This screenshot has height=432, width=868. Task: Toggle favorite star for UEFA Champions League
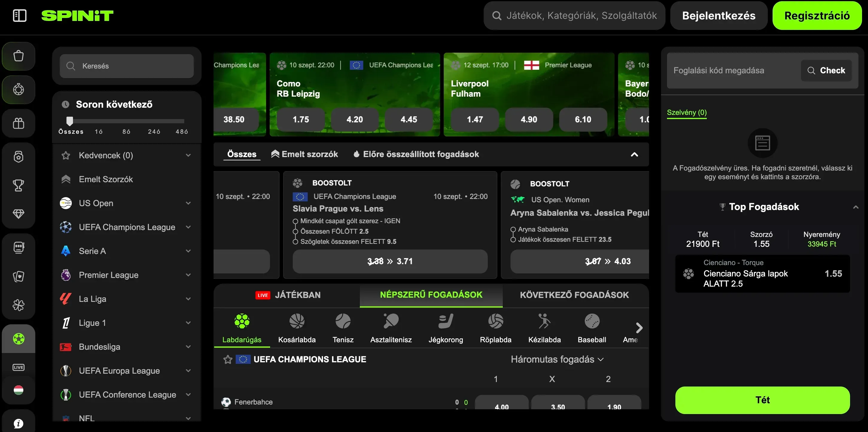pos(228,360)
